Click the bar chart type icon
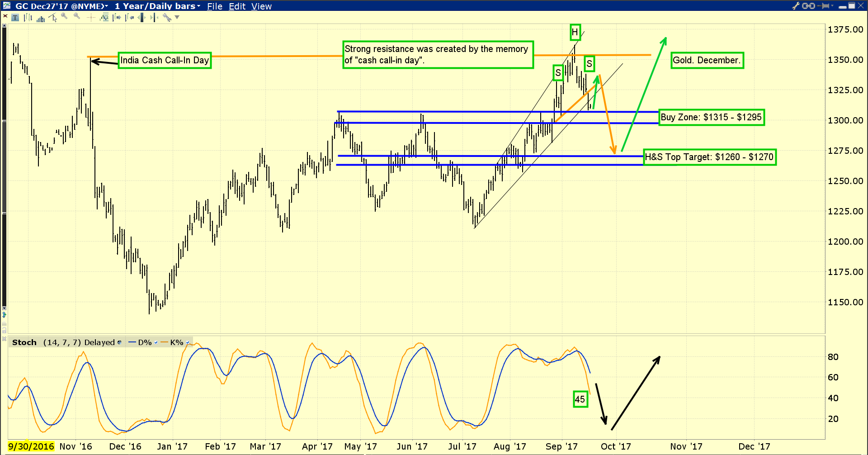868x455 pixels. click(x=28, y=18)
